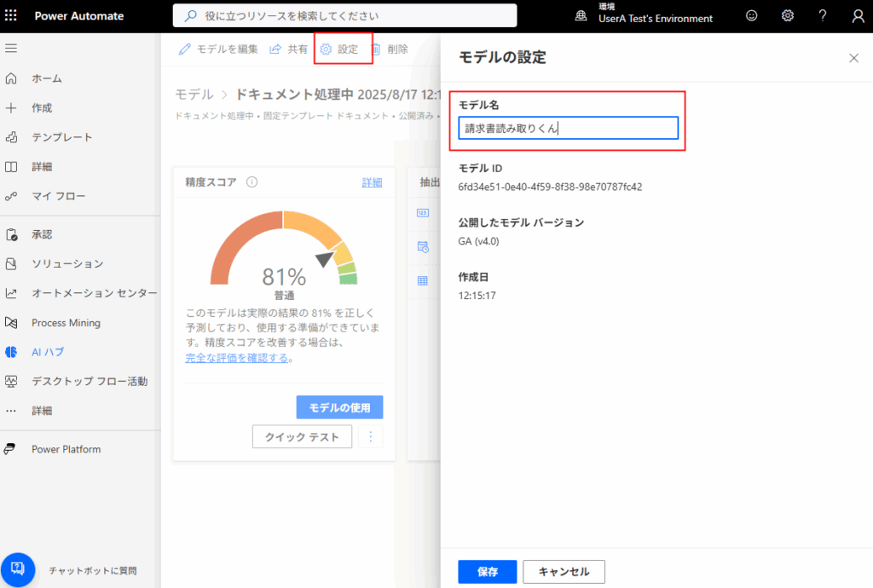Open the UserA Test's Environment picker
The width and height of the screenshot is (873, 588).
644,14
